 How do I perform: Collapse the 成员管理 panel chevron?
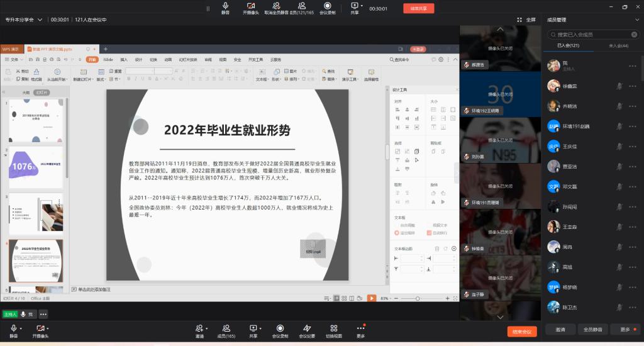[x=636, y=20]
